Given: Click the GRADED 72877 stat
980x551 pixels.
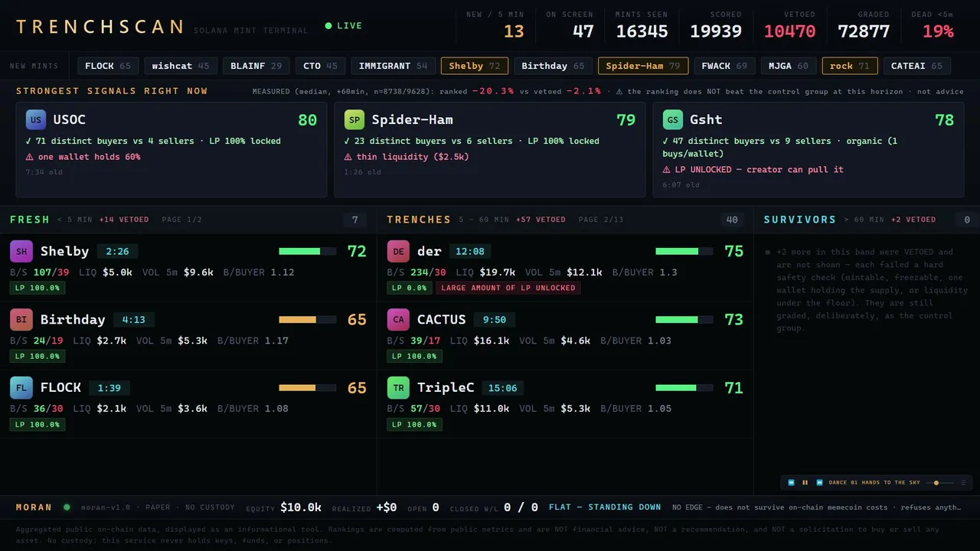Looking at the screenshot, I should 864,25.
